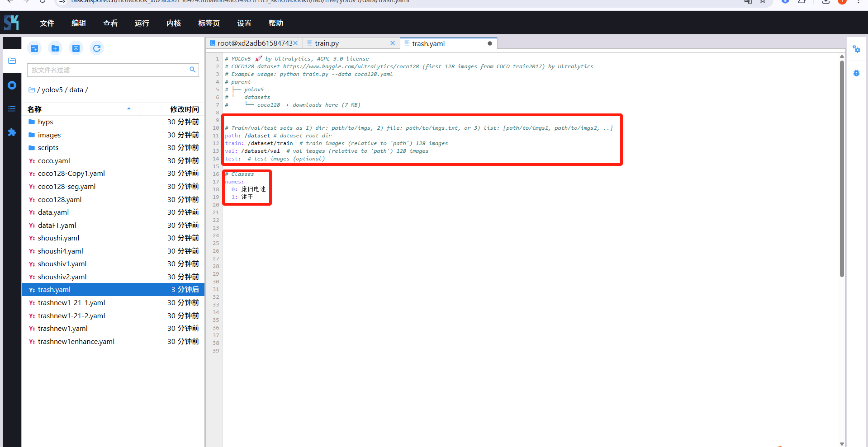This screenshot has height=447, width=868.
Task: Switch to the train.py tab
Action: coord(327,43)
